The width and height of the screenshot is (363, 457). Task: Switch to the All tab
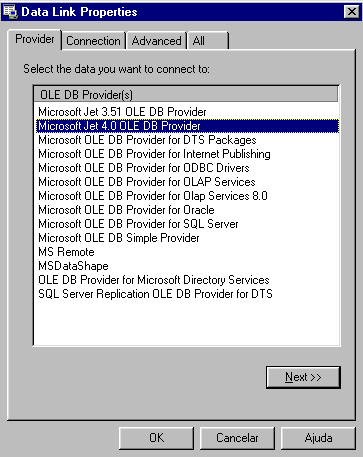pyautogui.click(x=208, y=41)
